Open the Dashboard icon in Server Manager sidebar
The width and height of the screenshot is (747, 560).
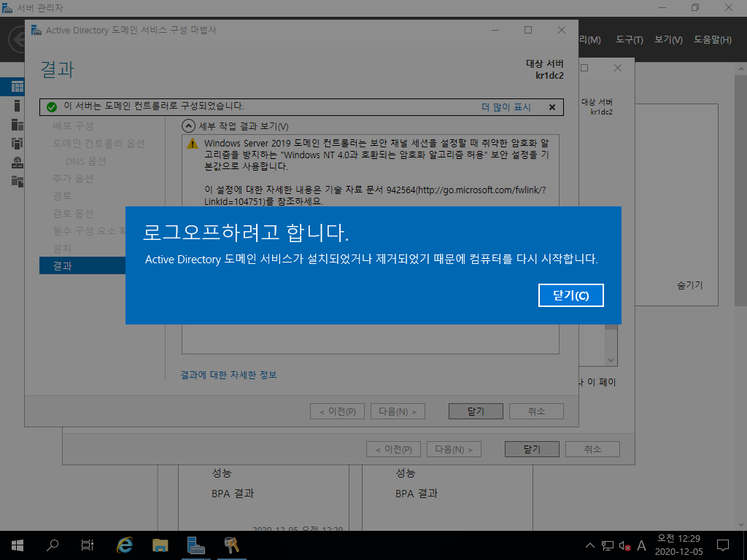(x=18, y=87)
